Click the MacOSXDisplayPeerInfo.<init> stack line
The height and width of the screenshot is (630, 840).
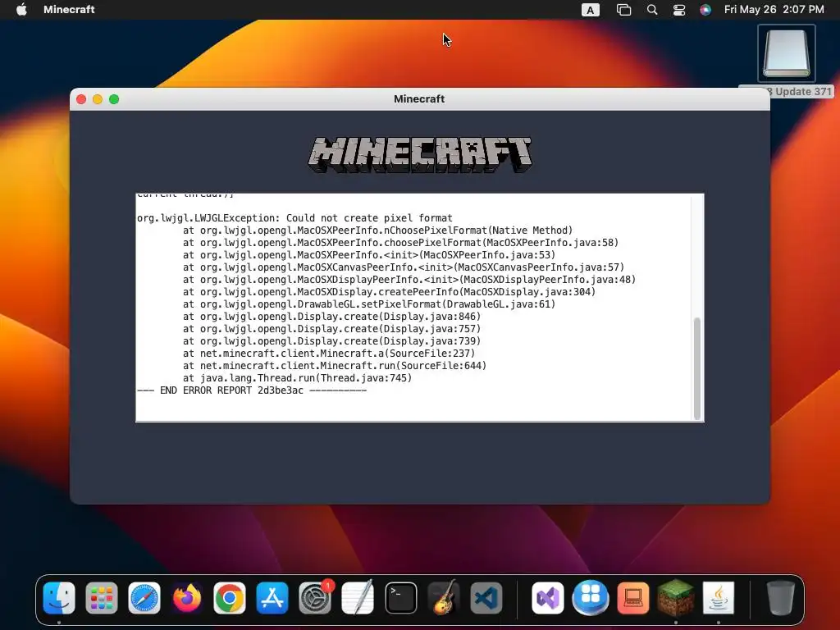pyautogui.click(x=409, y=280)
